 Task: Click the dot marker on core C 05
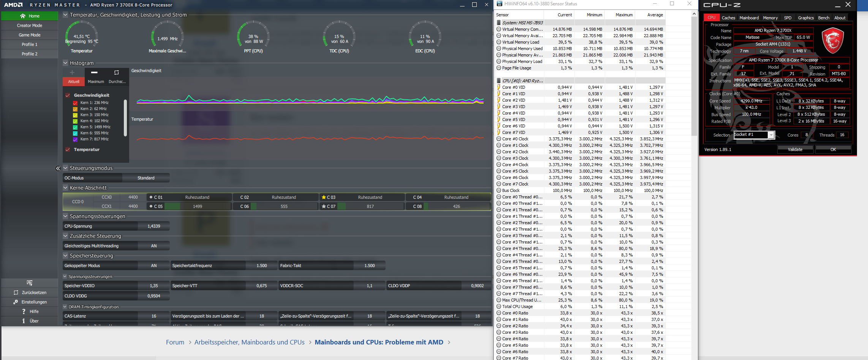point(151,206)
